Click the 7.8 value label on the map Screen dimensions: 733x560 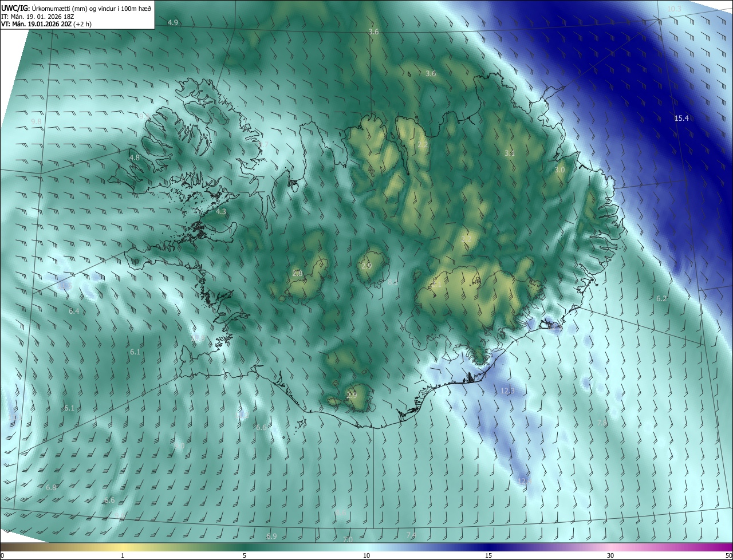pos(602,423)
